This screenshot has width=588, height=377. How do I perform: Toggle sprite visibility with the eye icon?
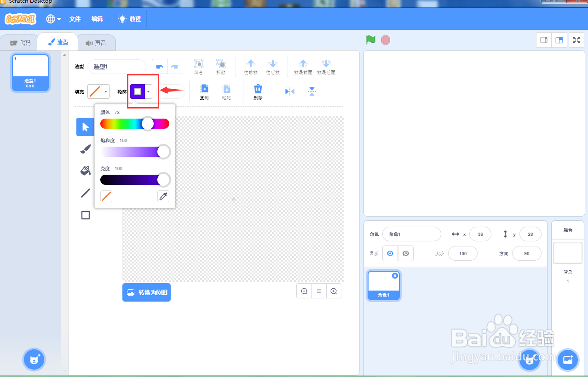[389, 253]
